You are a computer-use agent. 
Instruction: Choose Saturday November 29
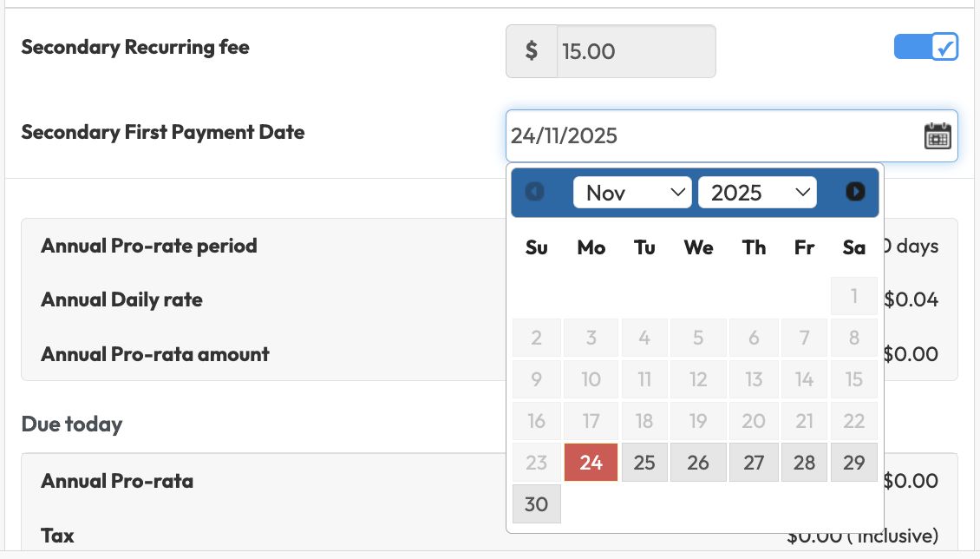pyautogui.click(x=854, y=463)
